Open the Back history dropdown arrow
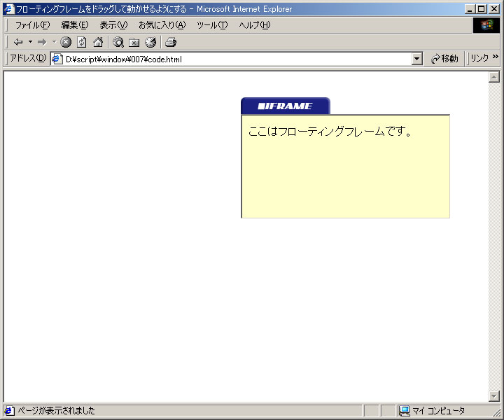 click(x=30, y=42)
